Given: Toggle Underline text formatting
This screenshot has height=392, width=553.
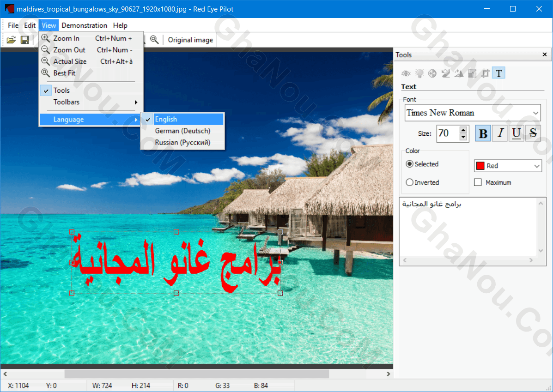Looking at the screenshot, I should point(517,133).
